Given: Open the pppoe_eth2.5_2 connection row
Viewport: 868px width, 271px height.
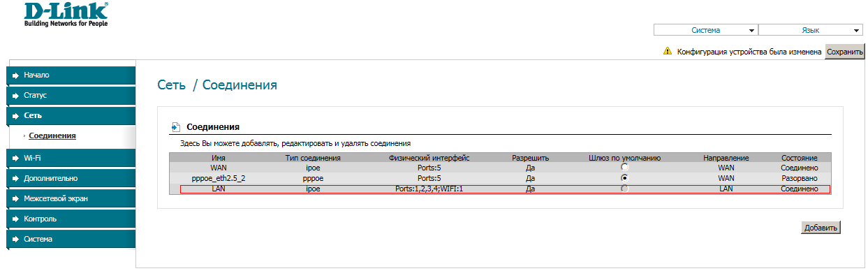Looking at the screenshot, I should (500, 178).
